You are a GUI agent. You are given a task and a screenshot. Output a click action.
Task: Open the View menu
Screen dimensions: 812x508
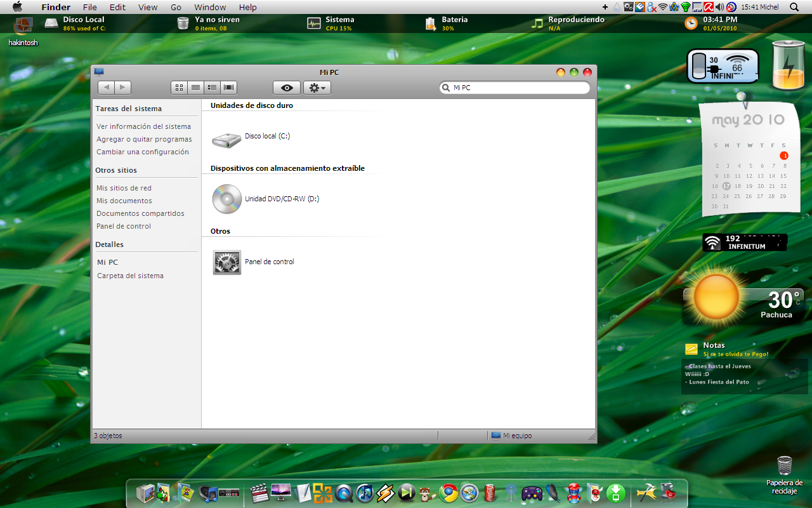pos(148,7)
